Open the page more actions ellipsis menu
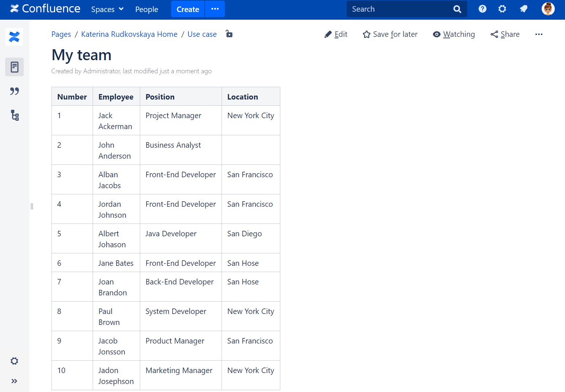The image size is (565, 392). click(539, 34)
